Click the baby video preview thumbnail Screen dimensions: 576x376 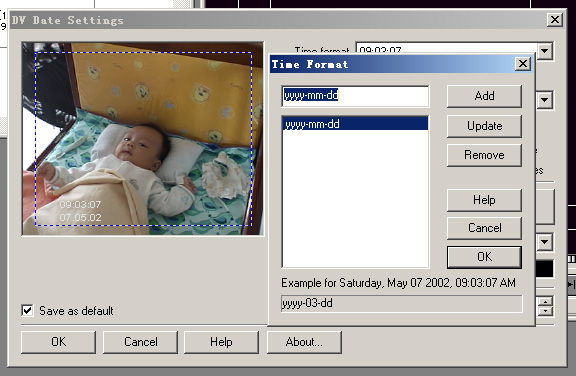pos(143,138)
